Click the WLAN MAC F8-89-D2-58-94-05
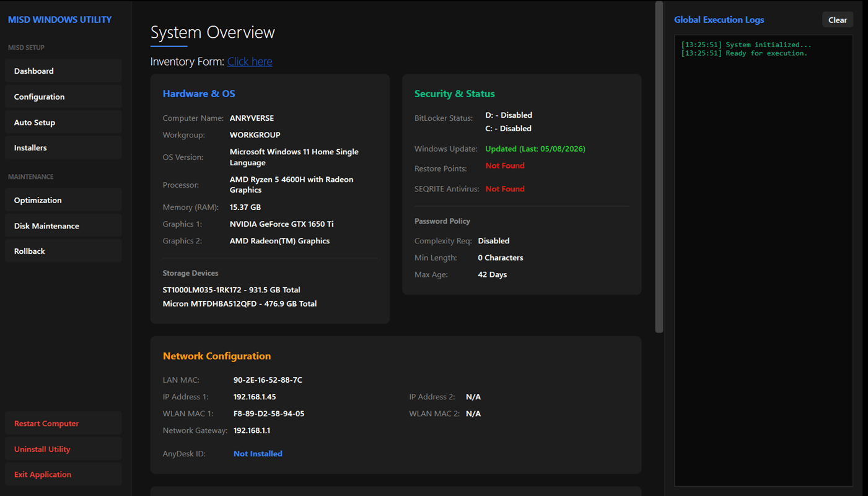This screenshot has width=868, height=496. 269,414
